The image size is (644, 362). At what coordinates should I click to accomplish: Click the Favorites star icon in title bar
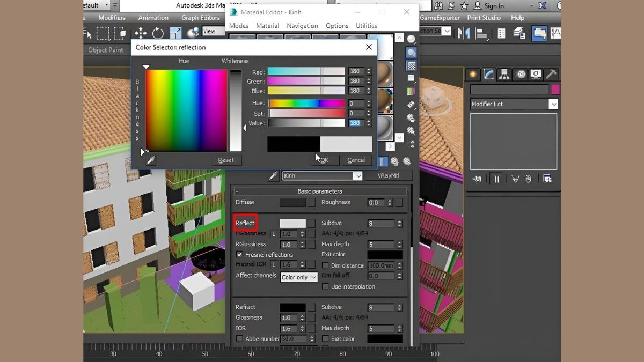click(464, 5)
